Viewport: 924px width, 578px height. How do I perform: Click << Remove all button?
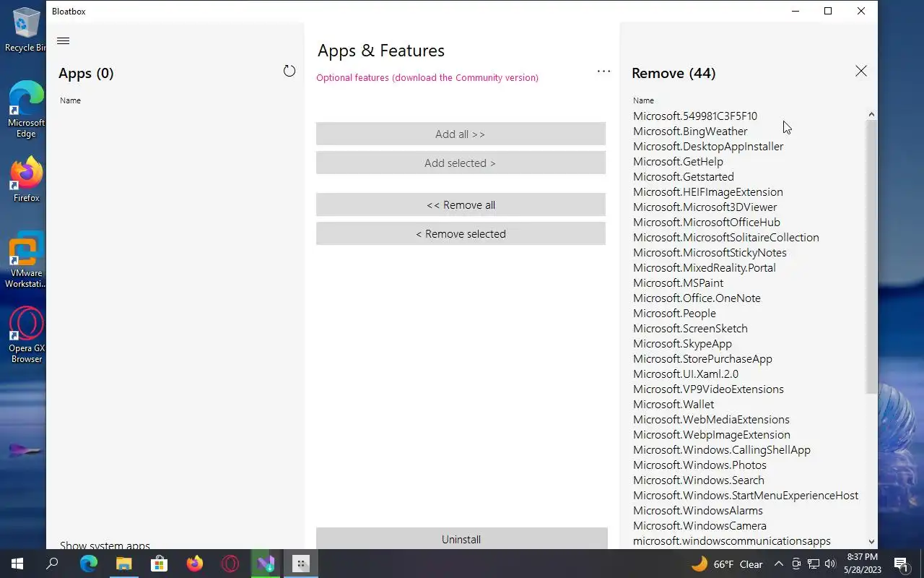pyautogui.click(x=461, y=205)
